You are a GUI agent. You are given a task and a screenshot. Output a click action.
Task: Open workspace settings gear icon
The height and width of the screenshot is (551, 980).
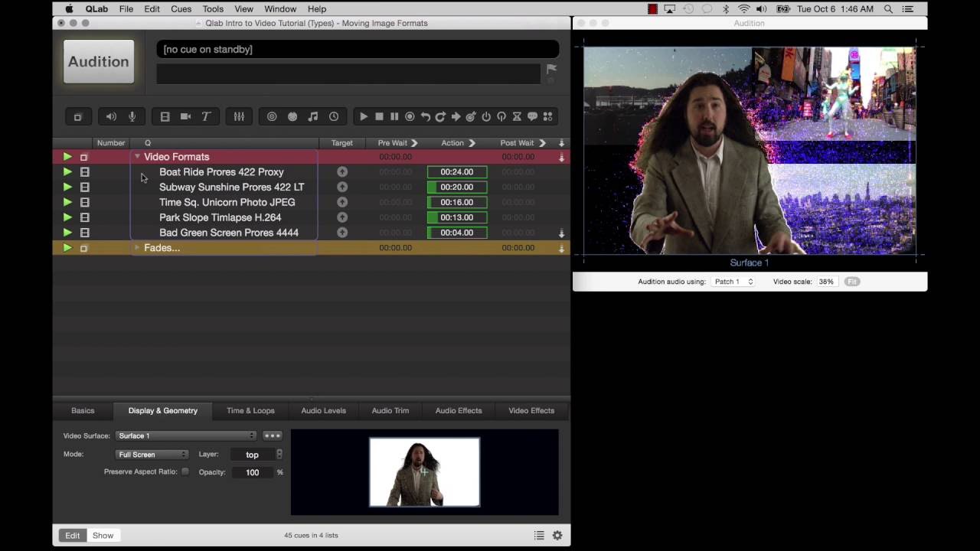pyautogui.click(x=557, y=536)
